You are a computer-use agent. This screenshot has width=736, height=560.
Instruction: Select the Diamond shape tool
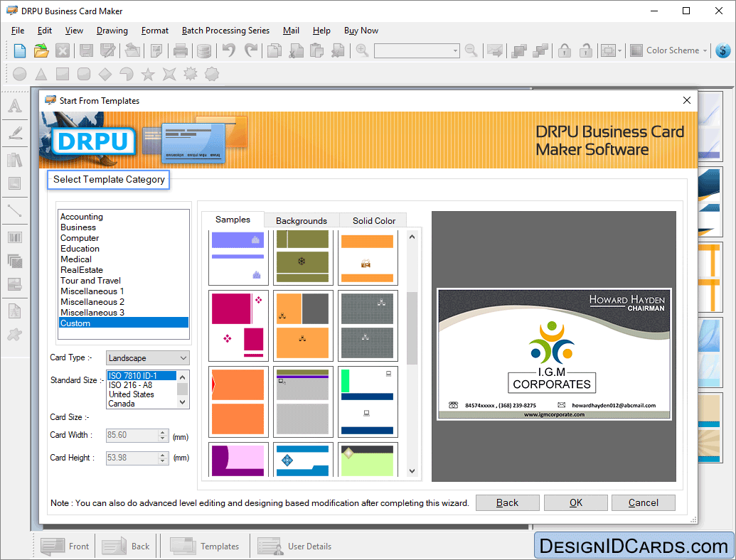click(x=105, y=74)
